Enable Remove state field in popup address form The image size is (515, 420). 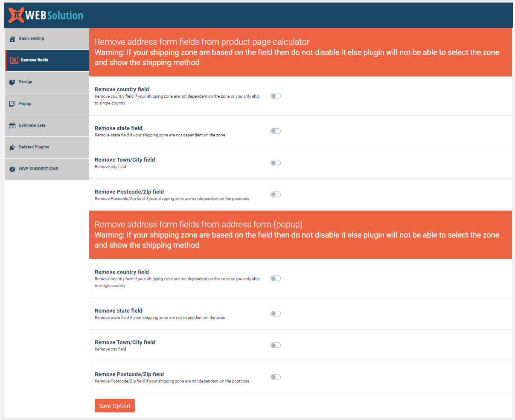coord(276,313)
